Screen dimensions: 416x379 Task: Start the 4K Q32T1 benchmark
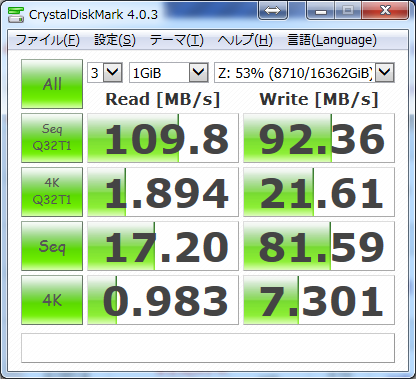pos(52,192)
